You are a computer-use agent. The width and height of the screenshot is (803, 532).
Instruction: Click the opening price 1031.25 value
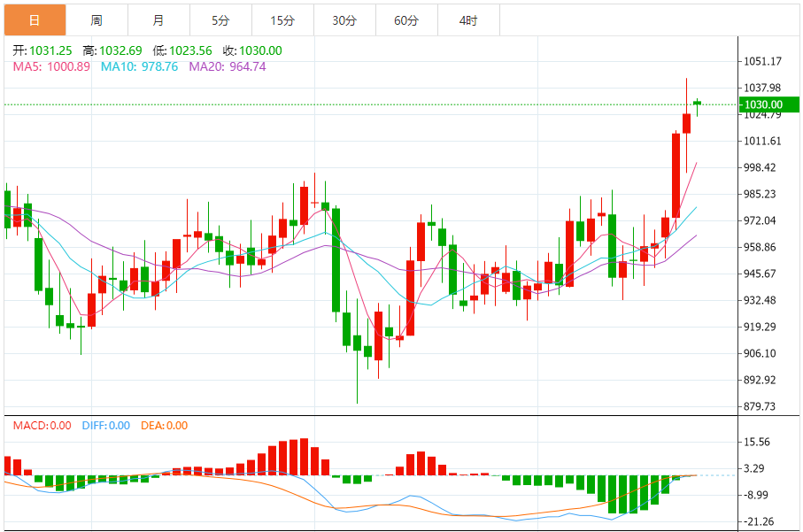click(50, 50)
